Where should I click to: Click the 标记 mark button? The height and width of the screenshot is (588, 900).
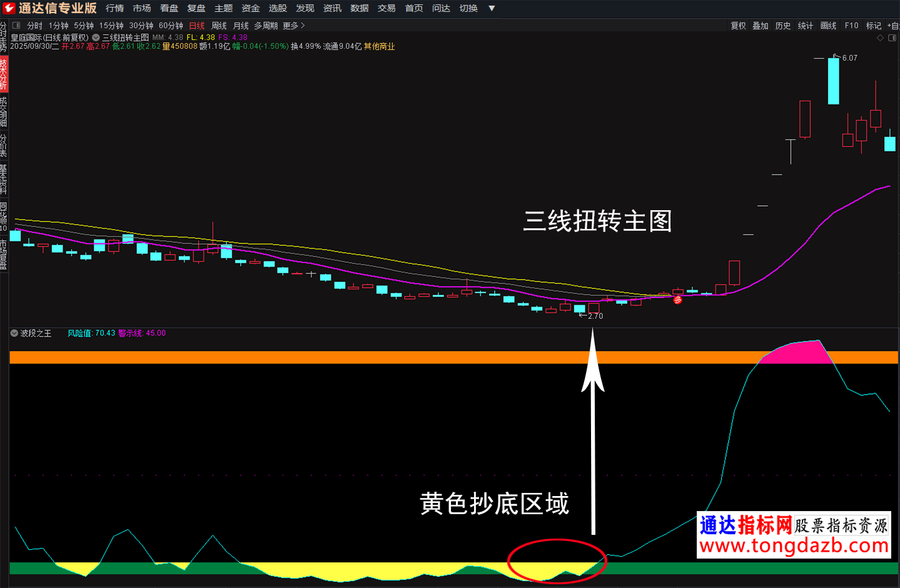[x=874, y=26]
